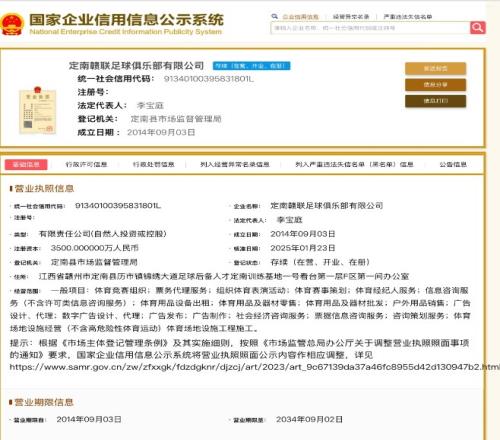The width and height of the screenshot is (500, 440).
Task: Click the 有限责任公司(自然人投资或控股) type value
Action: pos(103,234)
